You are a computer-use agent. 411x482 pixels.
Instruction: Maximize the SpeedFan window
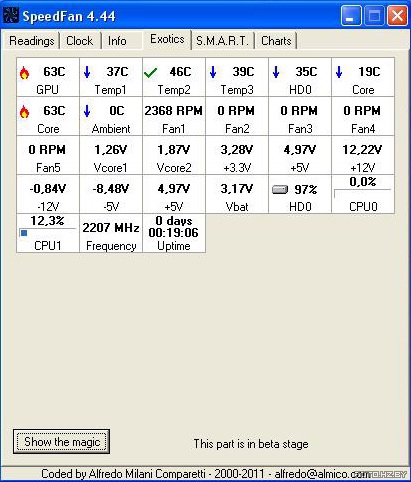click(374, 16)
